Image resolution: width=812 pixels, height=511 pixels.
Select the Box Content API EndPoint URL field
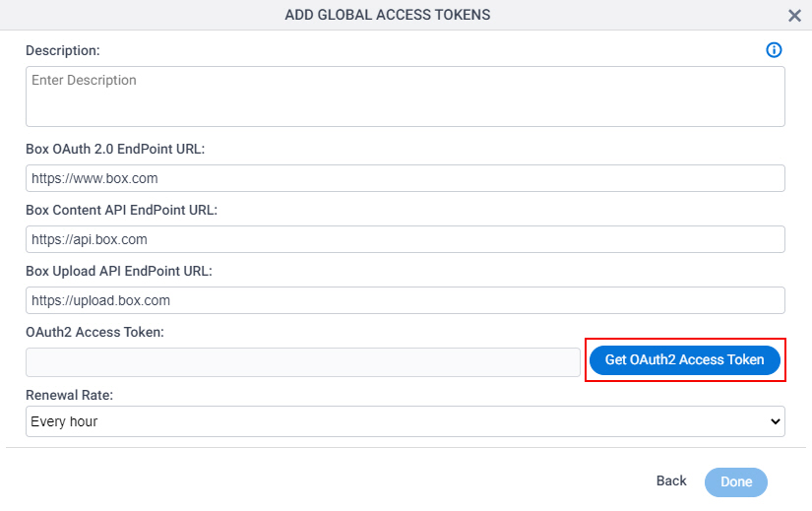pyautogui.click(x=406, y=239)
